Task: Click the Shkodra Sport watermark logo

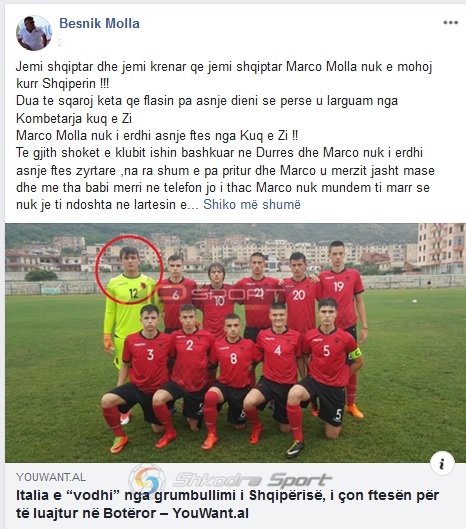Action: click(230, 479)
